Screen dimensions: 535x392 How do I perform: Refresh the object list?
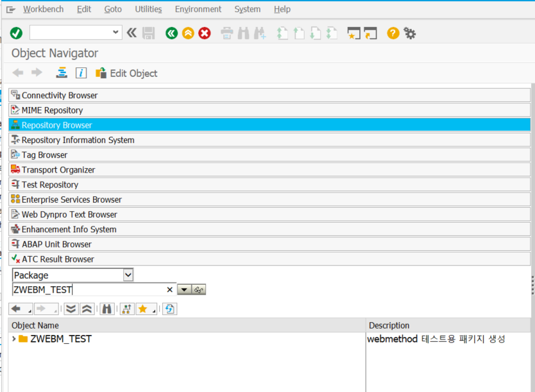coord(169,309)
